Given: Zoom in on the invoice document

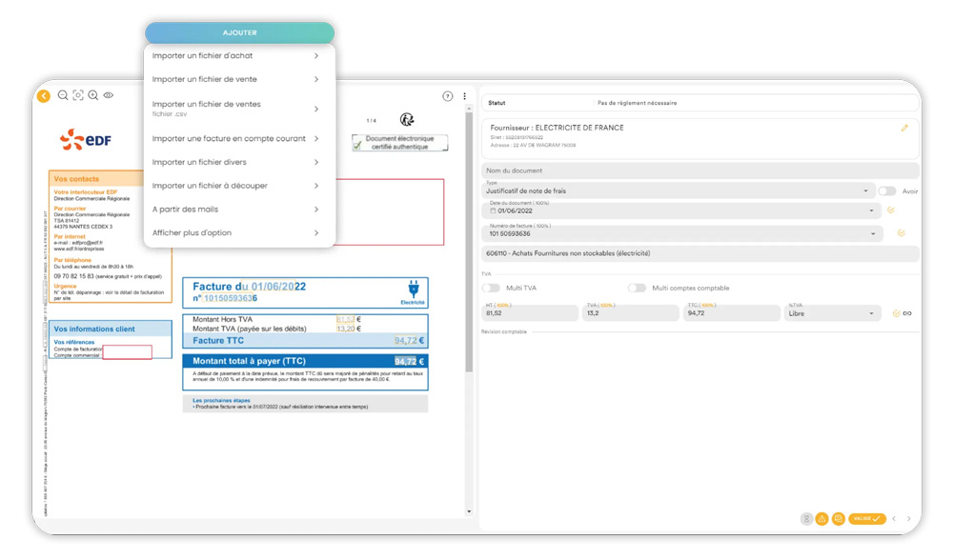Looking at the screenshot, I should pyautogui.click(x=93, y=95).
